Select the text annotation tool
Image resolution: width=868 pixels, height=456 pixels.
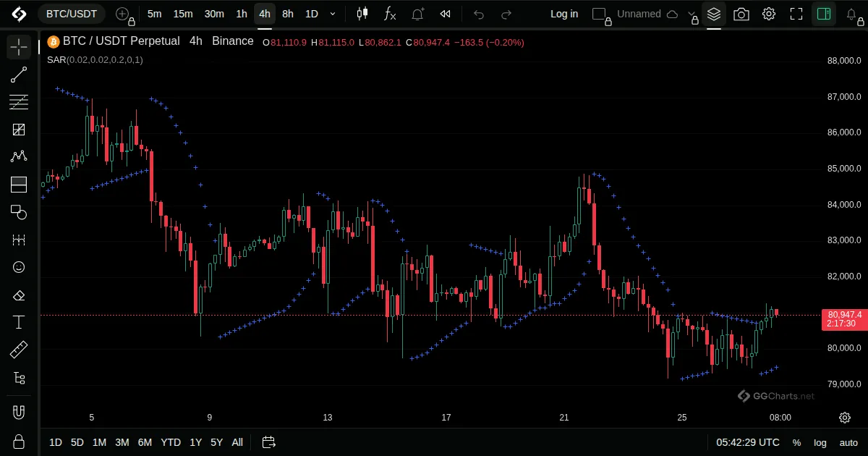[x=19, y=323]
